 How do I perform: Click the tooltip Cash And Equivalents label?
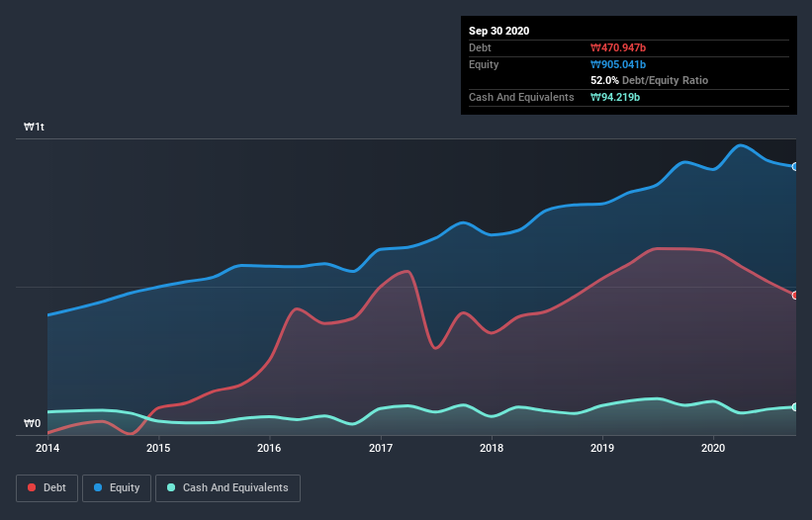(x=521, y=97)
